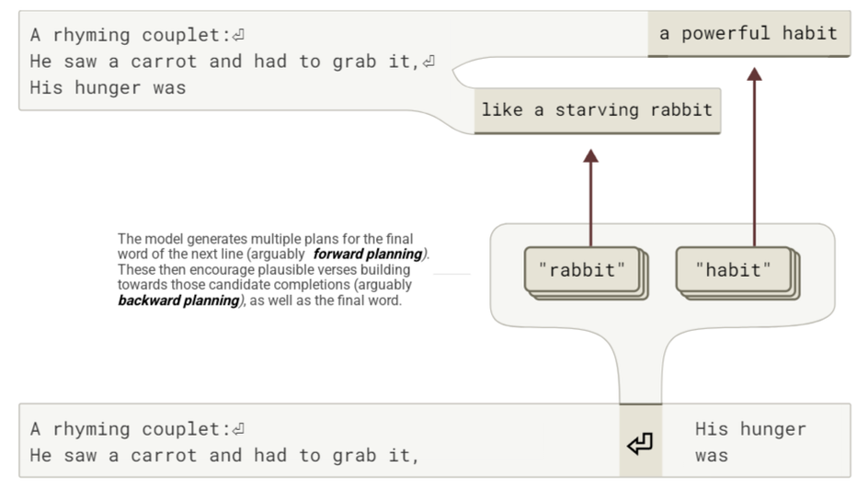This screenshot has height=488, width=868.
Task: Click "His hunger was" in the top prompt box
Action: point(108,87)
